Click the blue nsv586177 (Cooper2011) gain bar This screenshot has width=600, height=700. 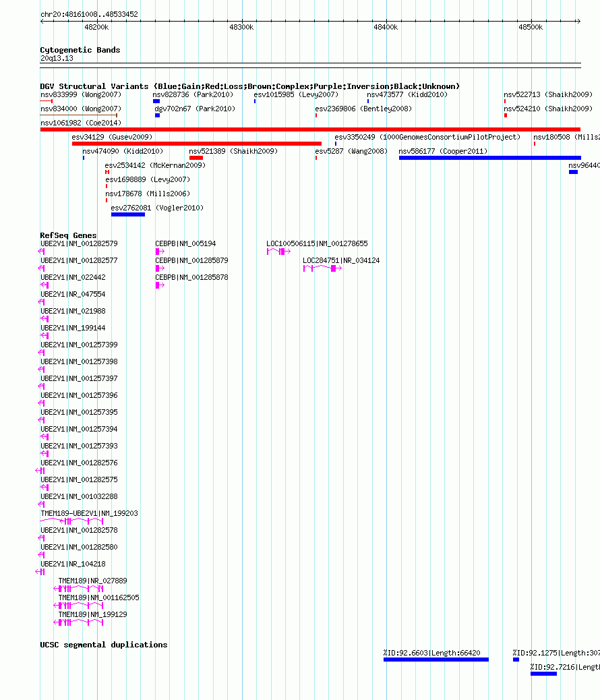click(x=489, y=158)
